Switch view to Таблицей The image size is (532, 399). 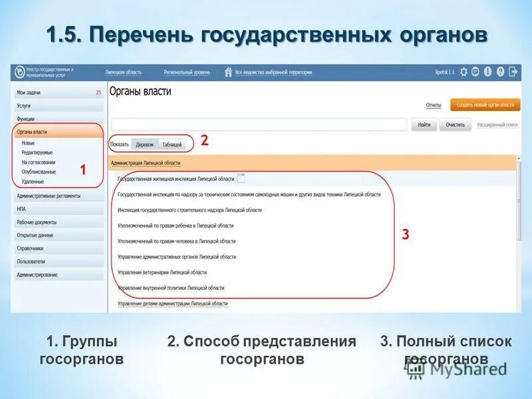[x=172, y=144]
